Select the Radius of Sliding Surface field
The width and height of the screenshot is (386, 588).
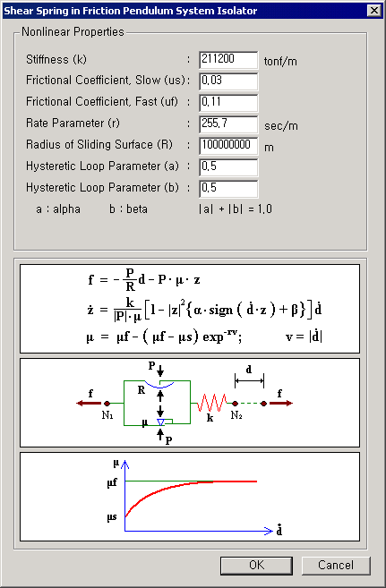click(228, 146)
